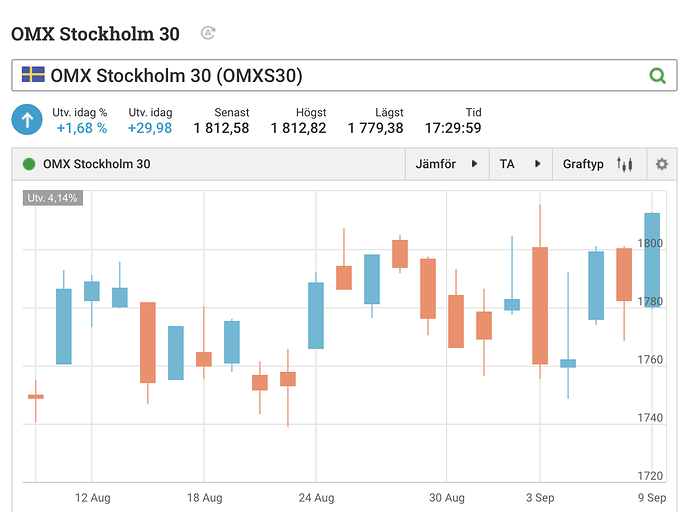Open the Graftyp chart type menu
The height and width of the screenshot is (512, 690).
pyautogui.click(x=597, y=164)
